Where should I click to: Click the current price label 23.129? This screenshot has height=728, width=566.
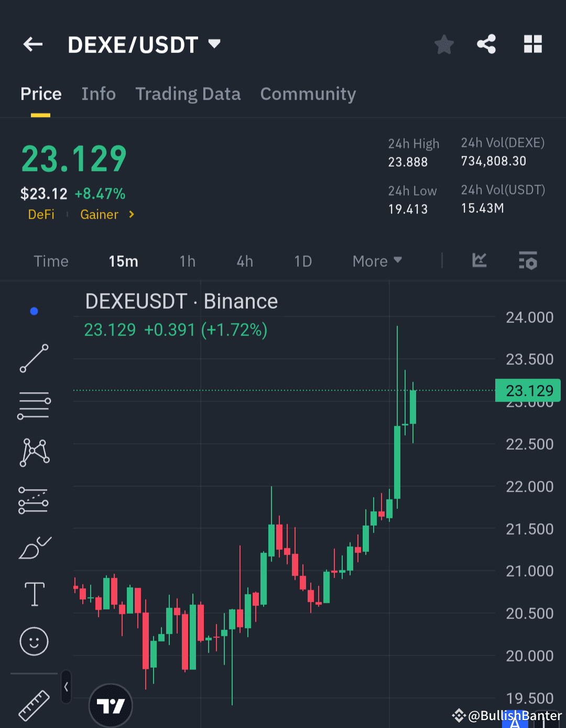click(x=527, y=390)
